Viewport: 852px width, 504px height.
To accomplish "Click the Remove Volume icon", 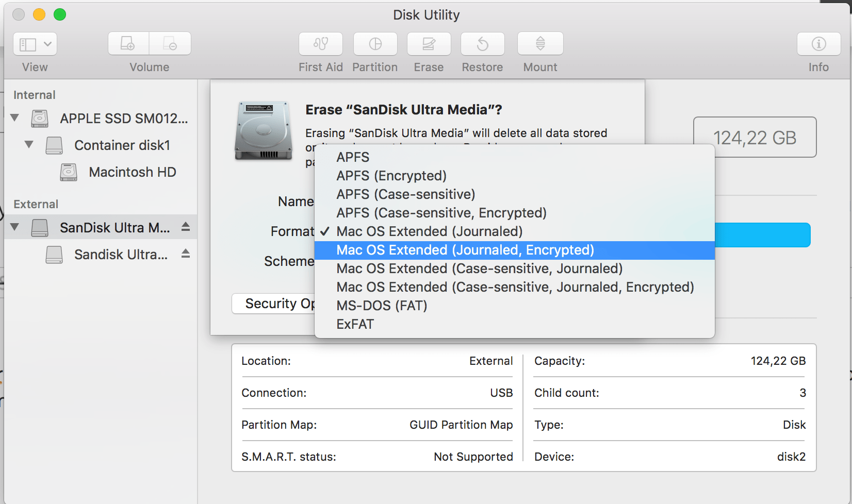I will [170, 44].
